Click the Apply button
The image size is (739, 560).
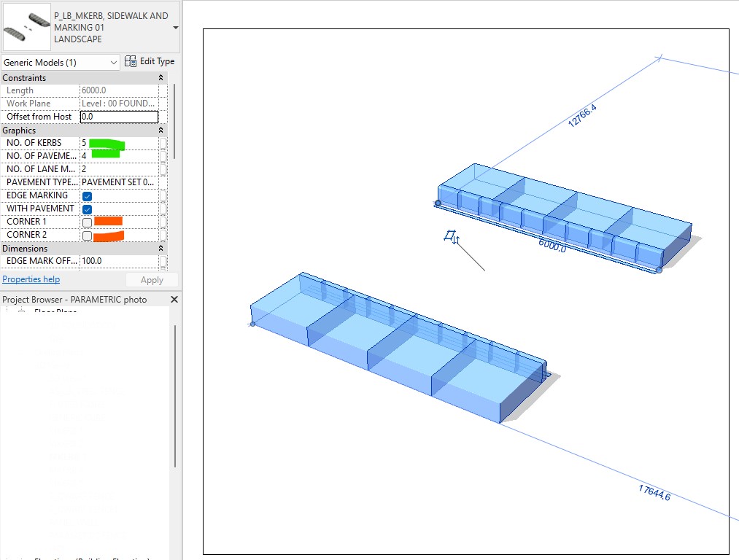[x=152, y=280]
